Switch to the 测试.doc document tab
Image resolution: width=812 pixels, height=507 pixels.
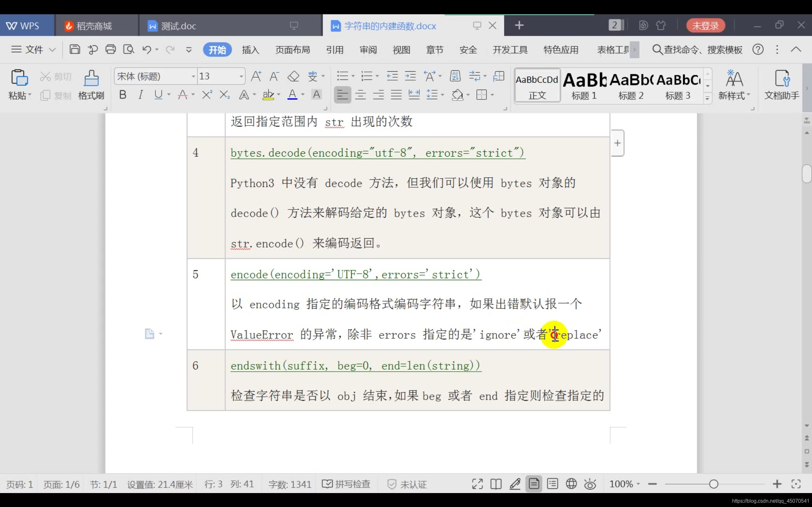(x=179, y=26)
